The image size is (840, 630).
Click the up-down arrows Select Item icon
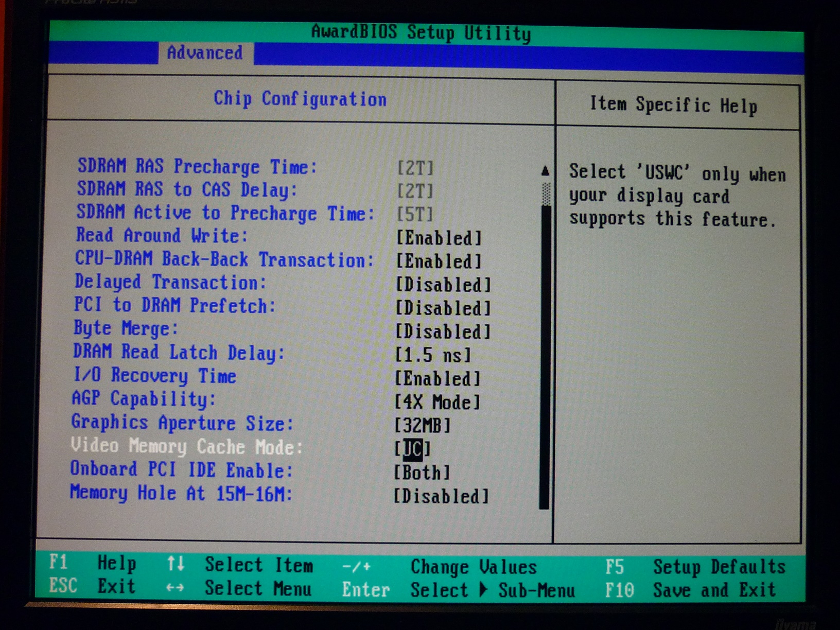176,564
